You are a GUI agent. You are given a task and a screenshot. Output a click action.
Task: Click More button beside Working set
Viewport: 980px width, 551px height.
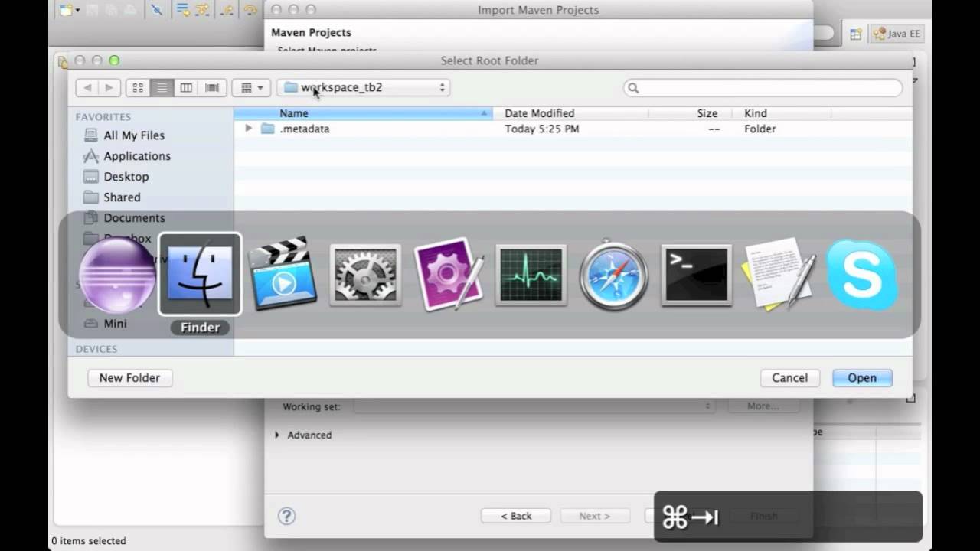[x=763, y=406]
